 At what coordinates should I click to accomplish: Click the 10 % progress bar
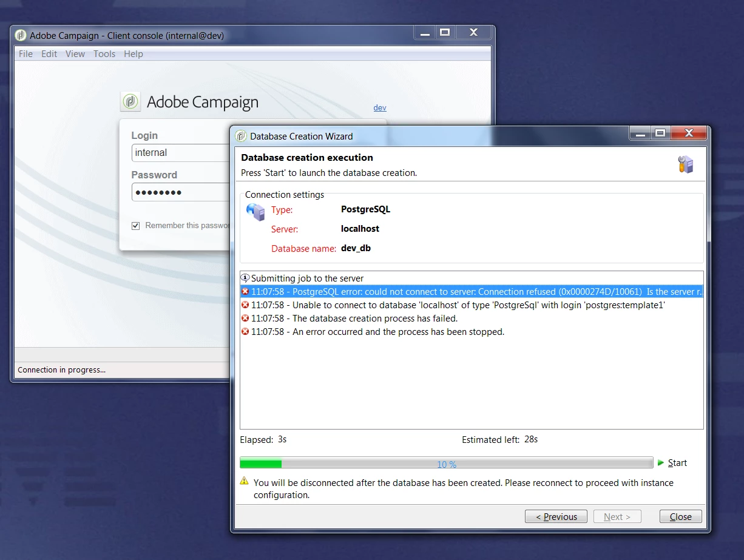coord(446,464)
